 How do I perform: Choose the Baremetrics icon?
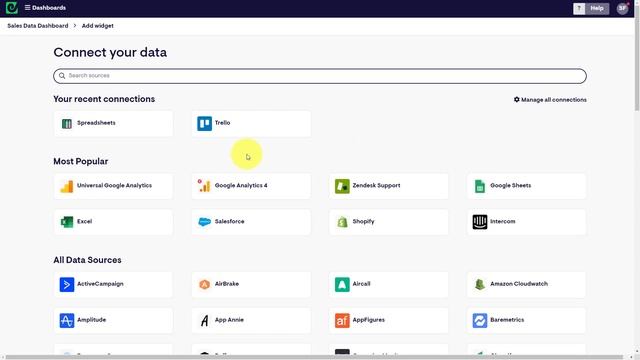[480, 320]
